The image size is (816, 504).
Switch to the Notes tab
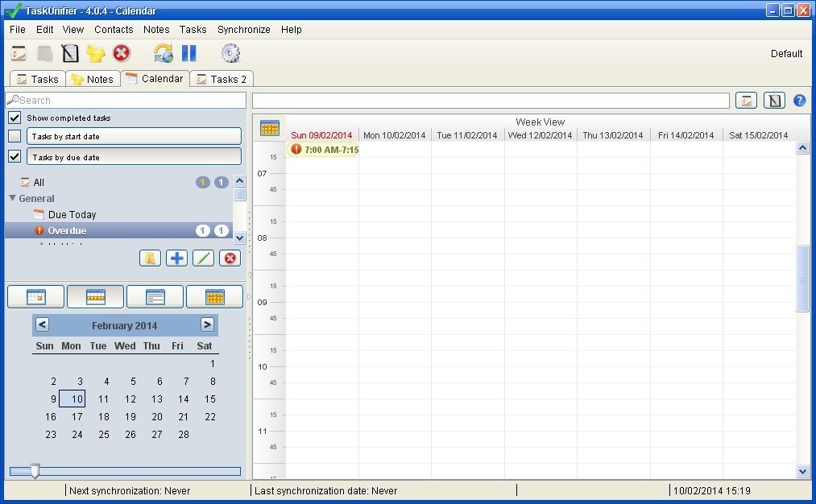[x=93, y=79]
